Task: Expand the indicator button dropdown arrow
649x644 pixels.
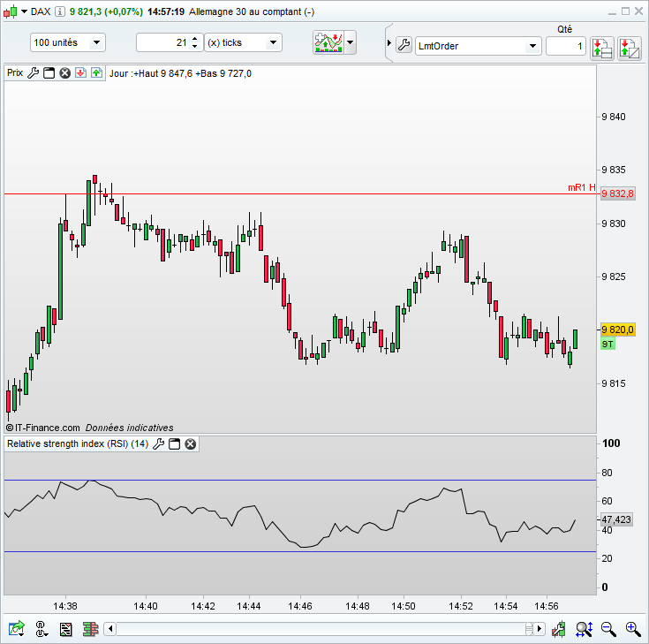Action: click(x=351, y=42)
